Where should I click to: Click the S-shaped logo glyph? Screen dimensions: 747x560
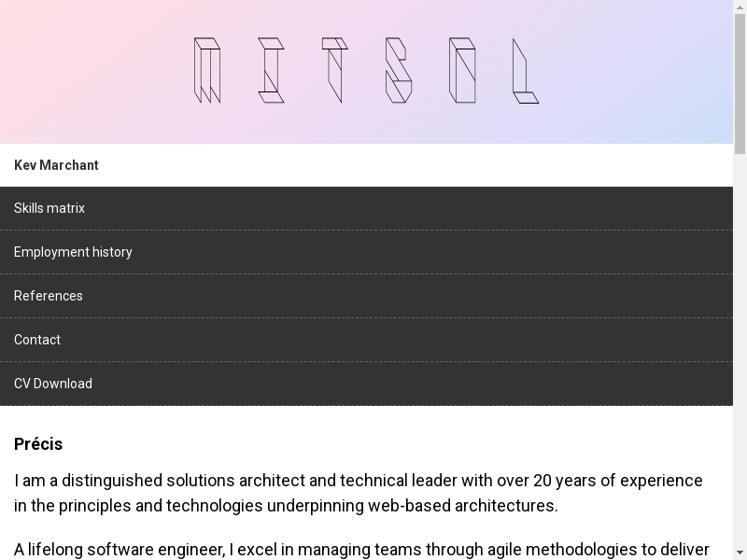(x=399, y=70)
